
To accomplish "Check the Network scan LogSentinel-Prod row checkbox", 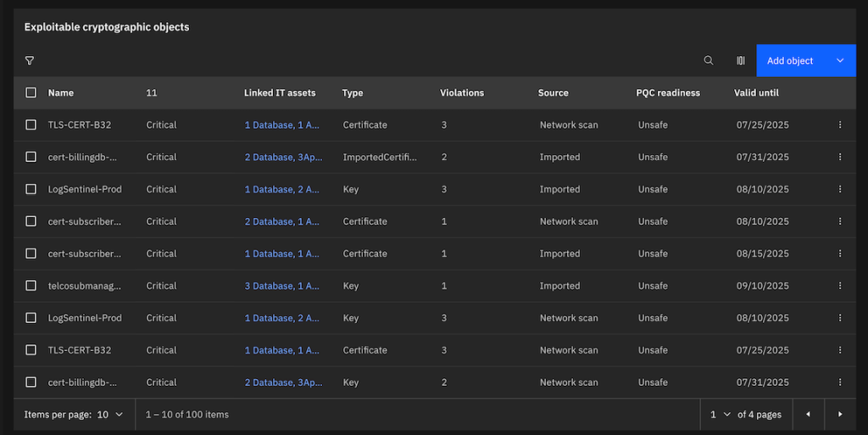I will point(31,318).
